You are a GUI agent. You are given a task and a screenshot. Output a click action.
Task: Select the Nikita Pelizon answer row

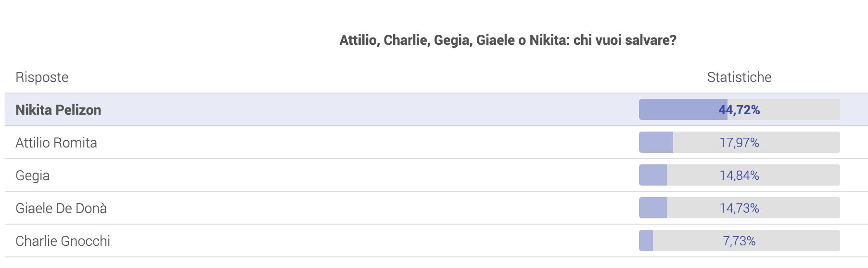tap(436, 110)
